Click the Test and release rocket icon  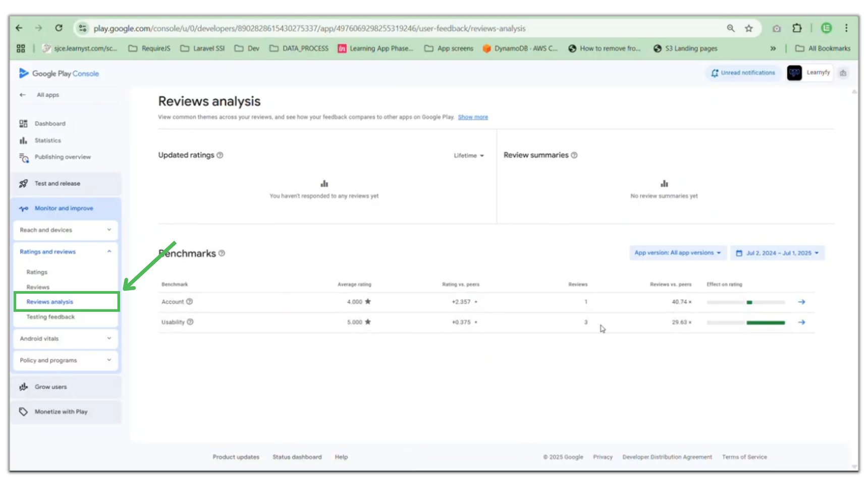click(23, 184)
